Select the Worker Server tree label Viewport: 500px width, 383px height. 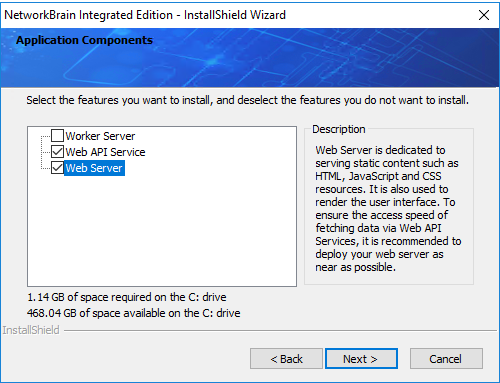[100, 136]
